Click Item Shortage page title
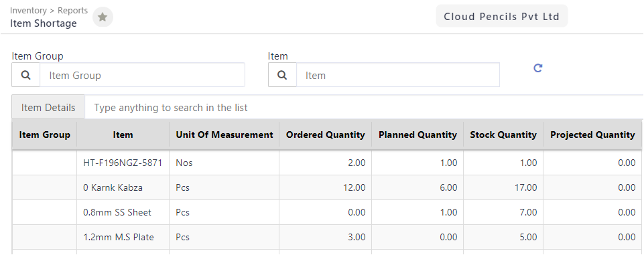 pos(44,23)
